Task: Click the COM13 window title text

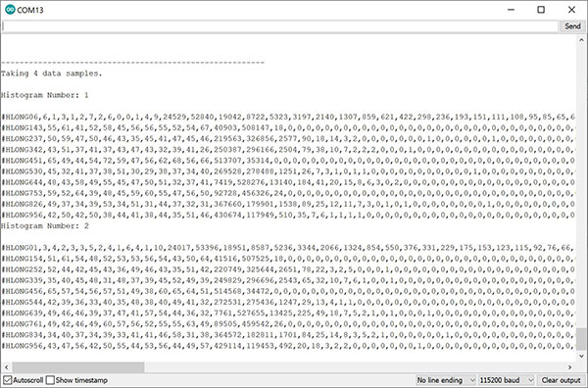Action: (30, 10)
